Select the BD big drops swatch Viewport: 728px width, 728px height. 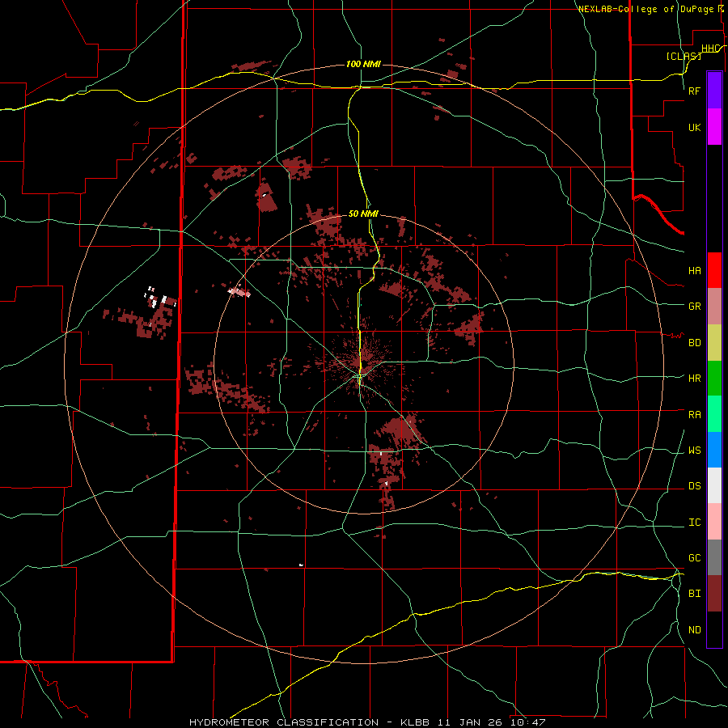pyautogui.click(x=714, y=342)
